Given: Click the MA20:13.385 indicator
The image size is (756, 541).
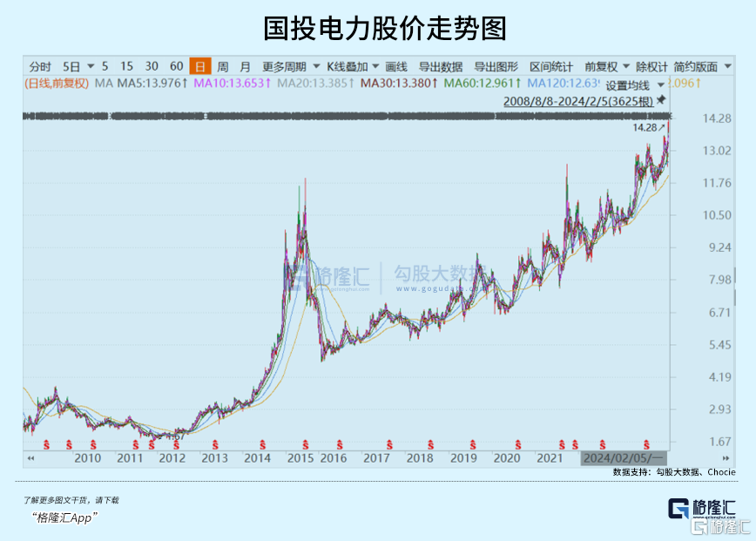Looking at the screenshot, I should (x=316, y=84).
